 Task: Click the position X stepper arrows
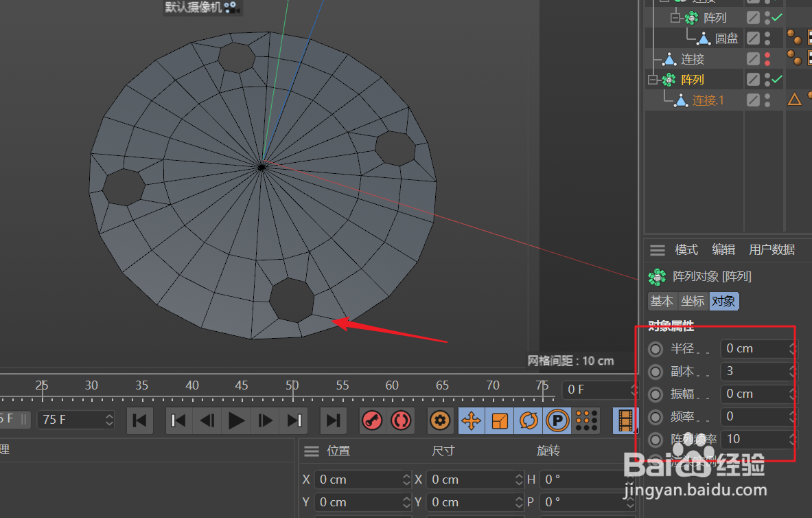406,480
